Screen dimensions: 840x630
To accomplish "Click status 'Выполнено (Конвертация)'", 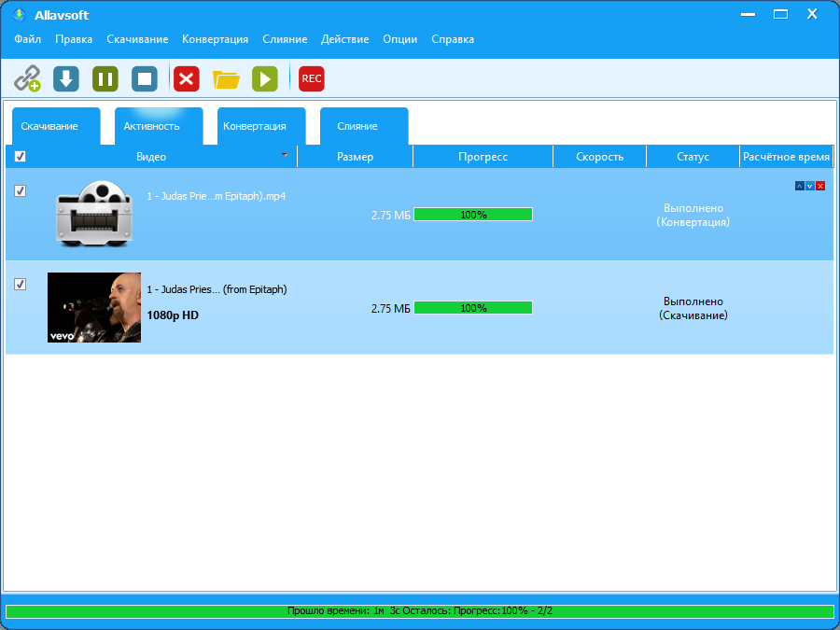I will pyautogui.click(x=693, y=215).
